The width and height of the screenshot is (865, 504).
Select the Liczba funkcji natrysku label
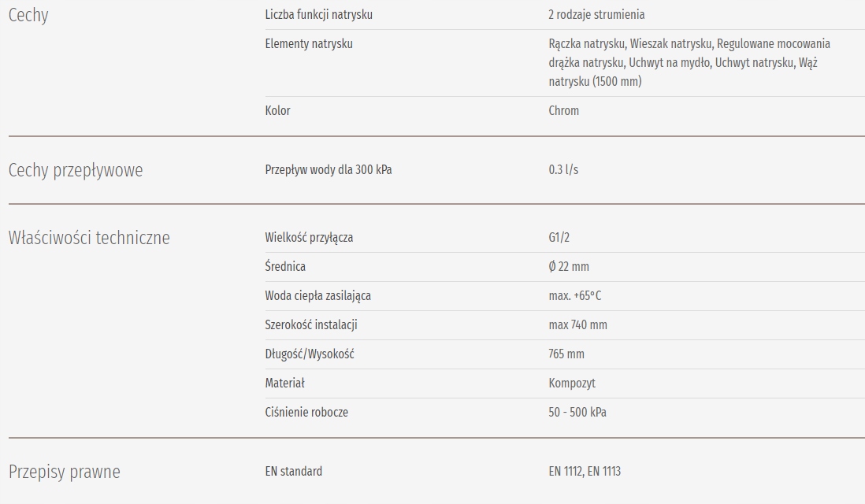[319, 15]
